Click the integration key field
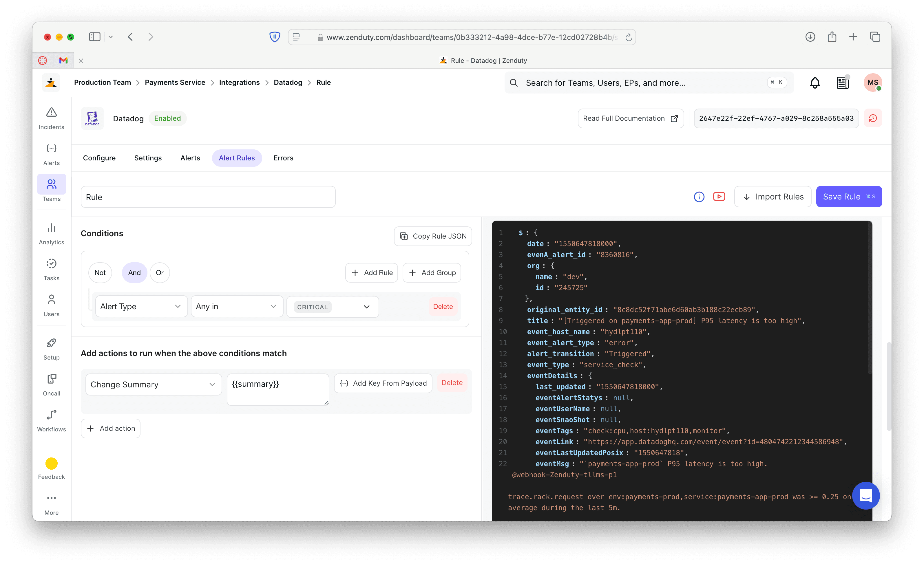This screenshot has height=564, width=924. [x=776, y=118]
